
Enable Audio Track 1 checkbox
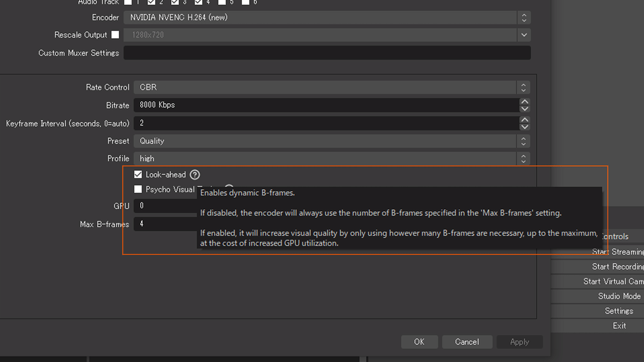(128, 2)
